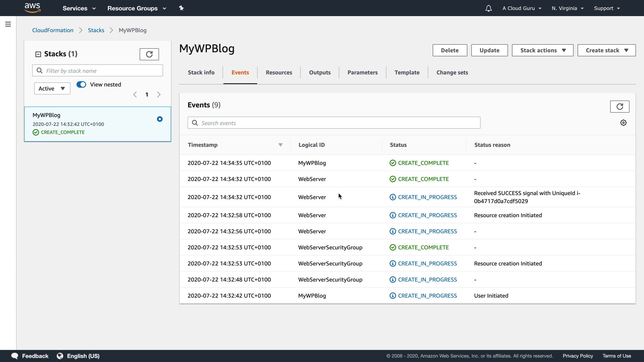Expand the Stack actions dropdown

tap(542, 50)
